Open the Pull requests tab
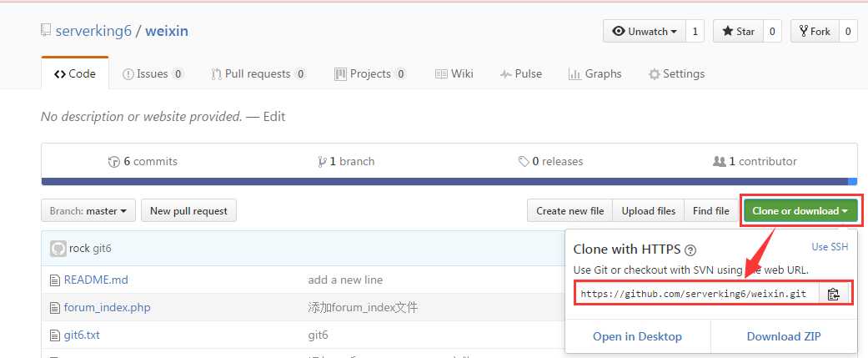This screenshot has width=868, height=358. (x=258, y=73)
